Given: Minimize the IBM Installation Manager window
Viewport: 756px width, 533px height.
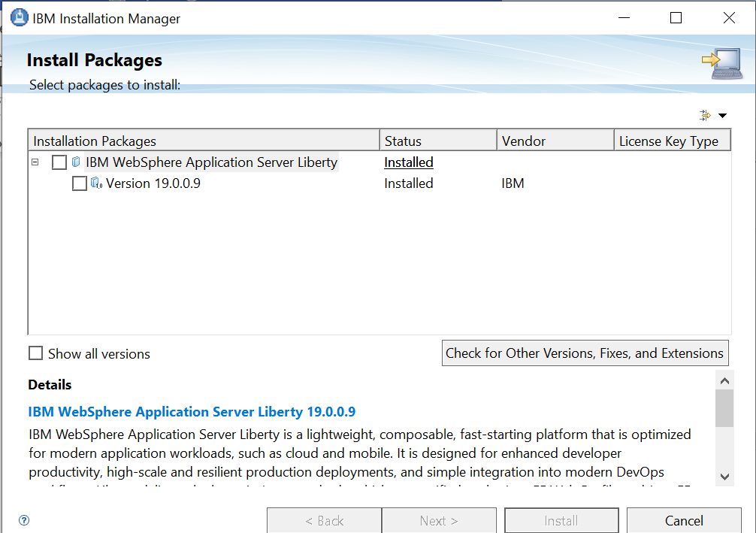Looking at the screenshot, I should point(624,18).
